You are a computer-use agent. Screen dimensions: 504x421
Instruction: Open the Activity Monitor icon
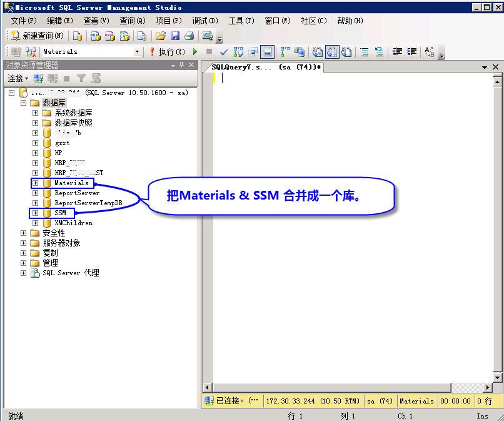(x=208, y=36)
